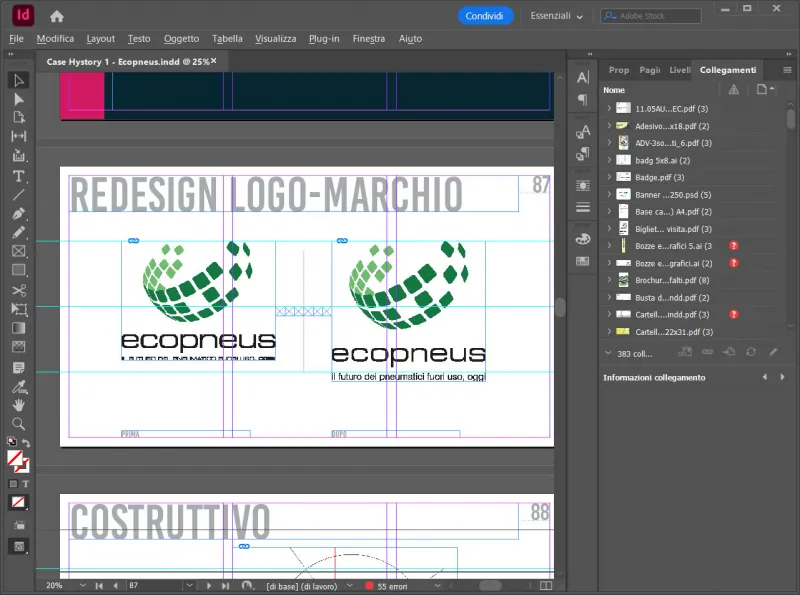This screenshot has height=595, width=800.
Task: Jump to the last page
Action: click(x=225, y=586)
